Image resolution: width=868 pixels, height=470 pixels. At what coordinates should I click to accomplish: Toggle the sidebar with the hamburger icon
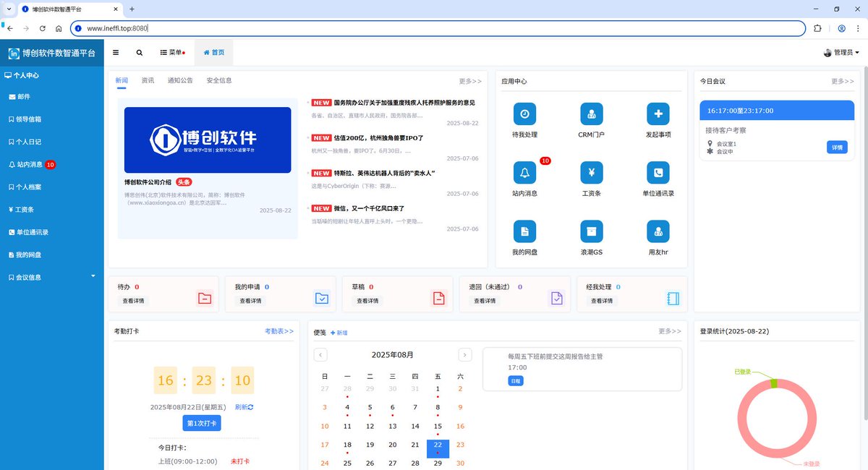tap(116, 53)
